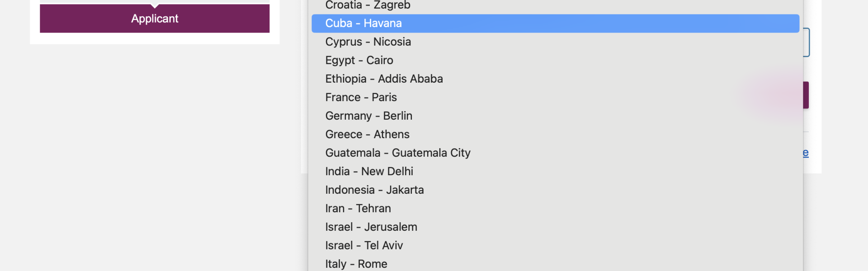Open the Applicant section tab
The image size is (868, 271).
[x=155, y=19]
